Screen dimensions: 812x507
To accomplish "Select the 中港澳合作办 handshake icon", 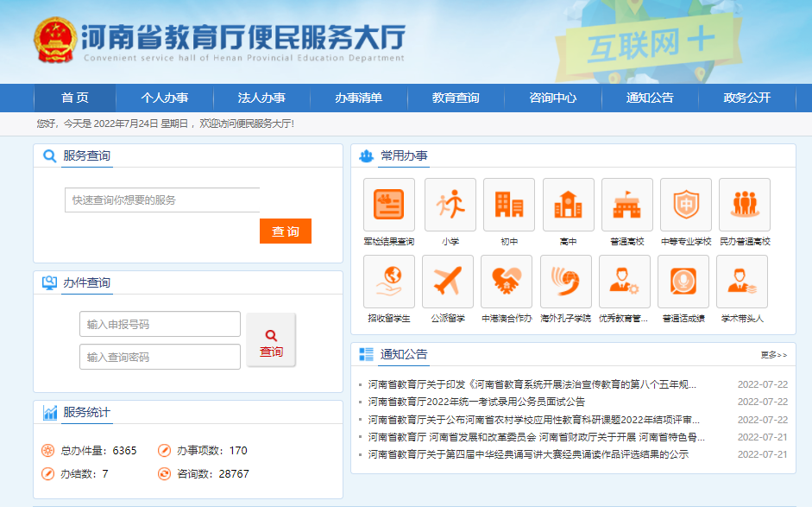I will pos(507,282).
